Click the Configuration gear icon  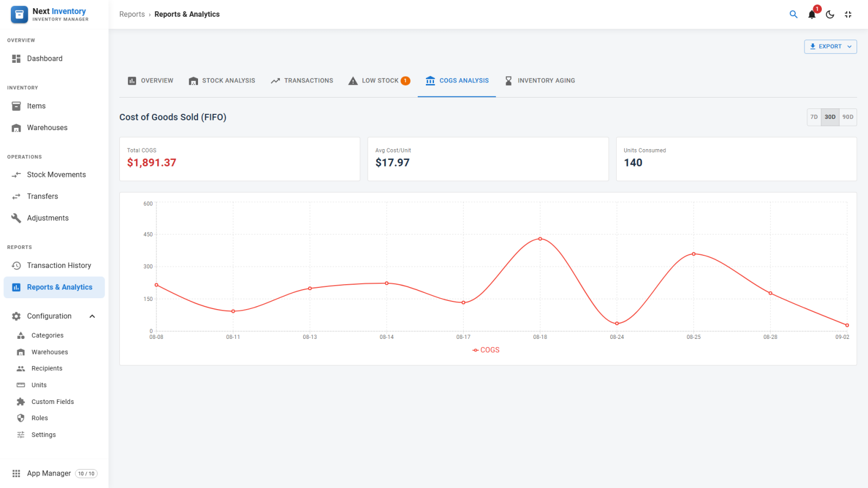pyautogui.click(x=16, y=316)
